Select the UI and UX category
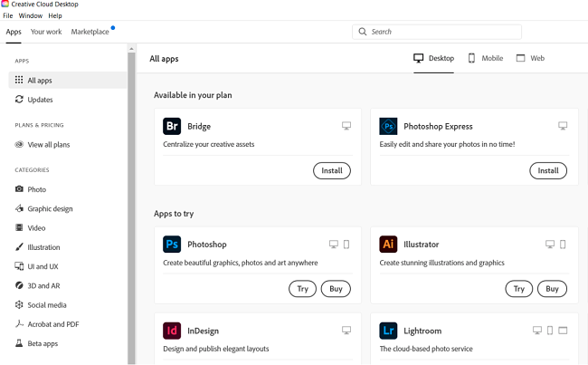 coord(43,266)
